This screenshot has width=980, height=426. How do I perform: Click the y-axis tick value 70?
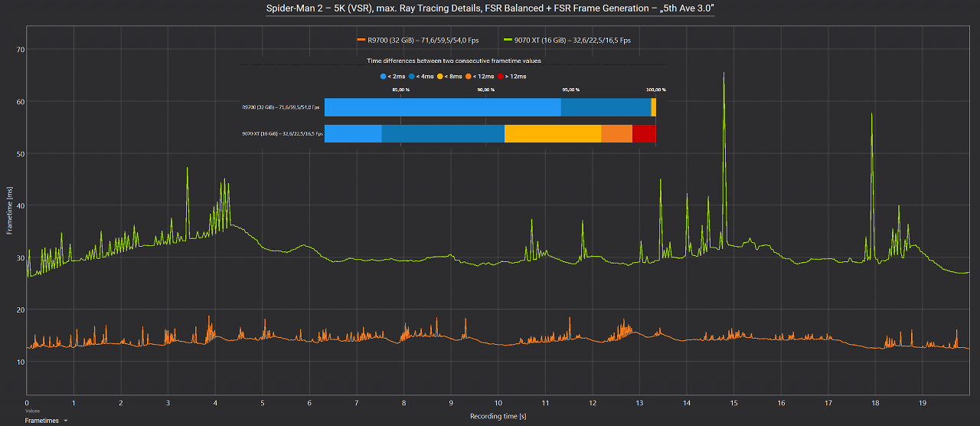click(x=21, y=50)
